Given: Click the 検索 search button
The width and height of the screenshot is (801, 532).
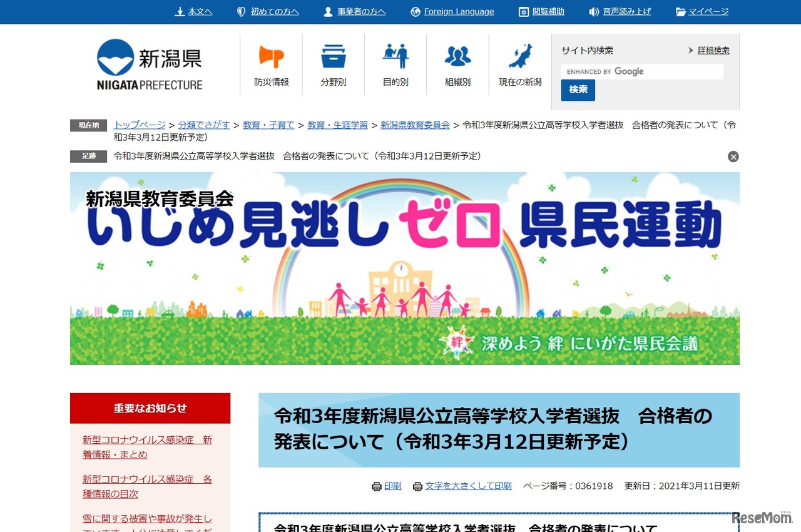Looking at the screenshot, I should pos(578,90).
